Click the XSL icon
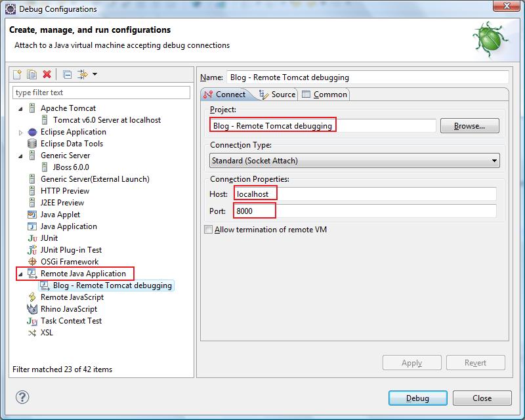Viewport: 525px width, 420px height. tap(32, 333)
